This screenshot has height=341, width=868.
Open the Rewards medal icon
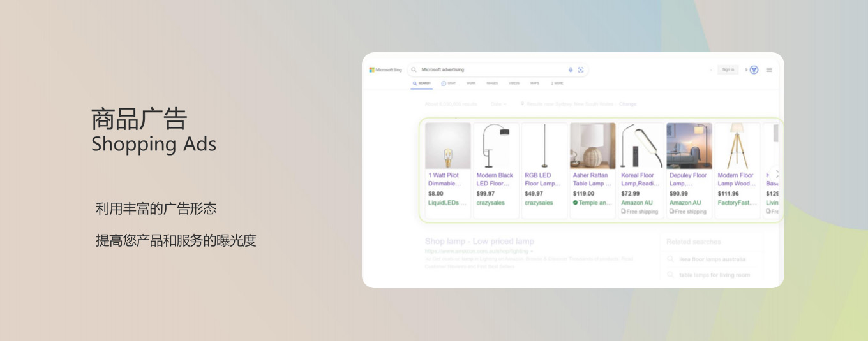[x=754, y=70]
